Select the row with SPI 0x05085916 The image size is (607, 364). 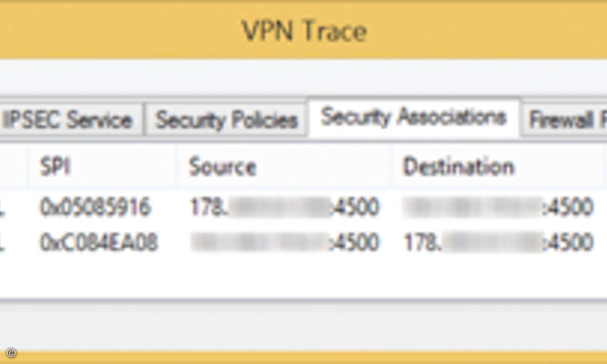(303, 207)
